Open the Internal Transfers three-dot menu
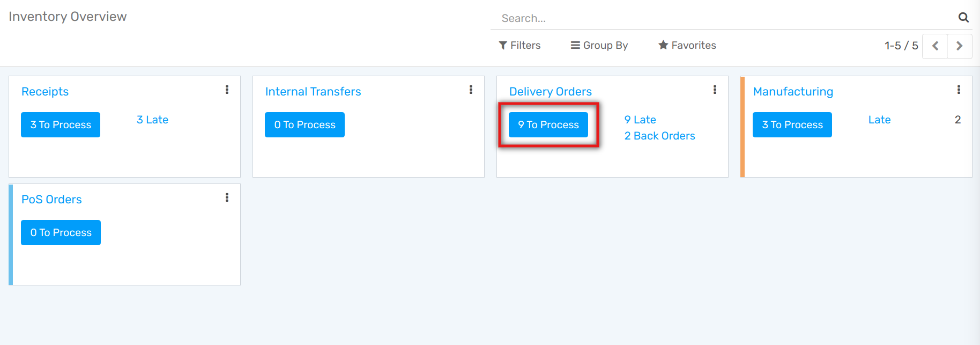980x345 pixels. [471, 90]
